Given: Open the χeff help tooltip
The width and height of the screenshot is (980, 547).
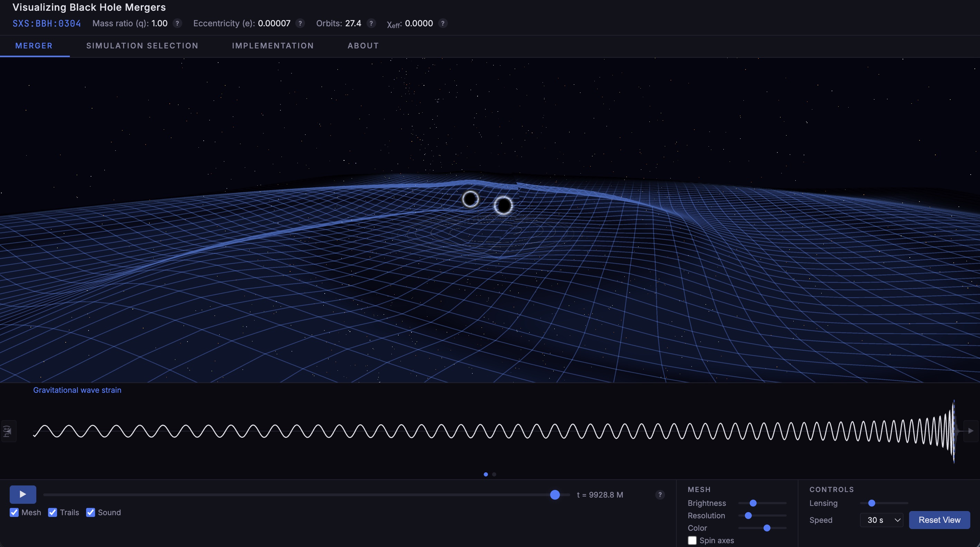Looking at the screenshot, I should tap(442, 23).
